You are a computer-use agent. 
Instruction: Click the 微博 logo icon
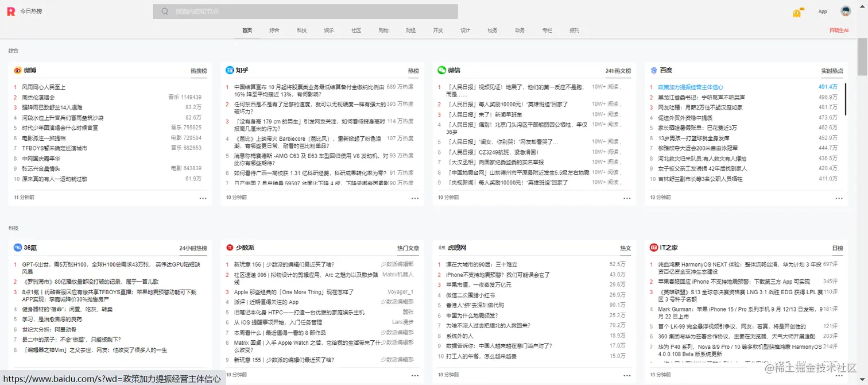[18, 70]
